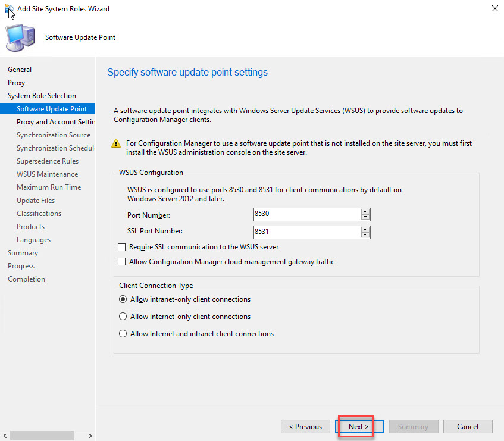Go back with the Previous button
This screenshot has width=504, height=441.
click(305, 427)
